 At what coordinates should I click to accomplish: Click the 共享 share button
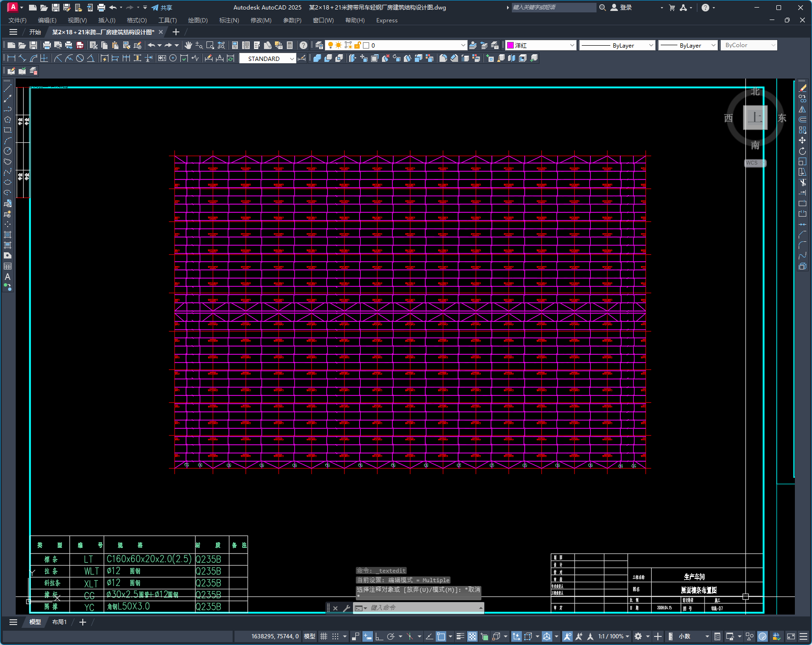tap(162, 8)
